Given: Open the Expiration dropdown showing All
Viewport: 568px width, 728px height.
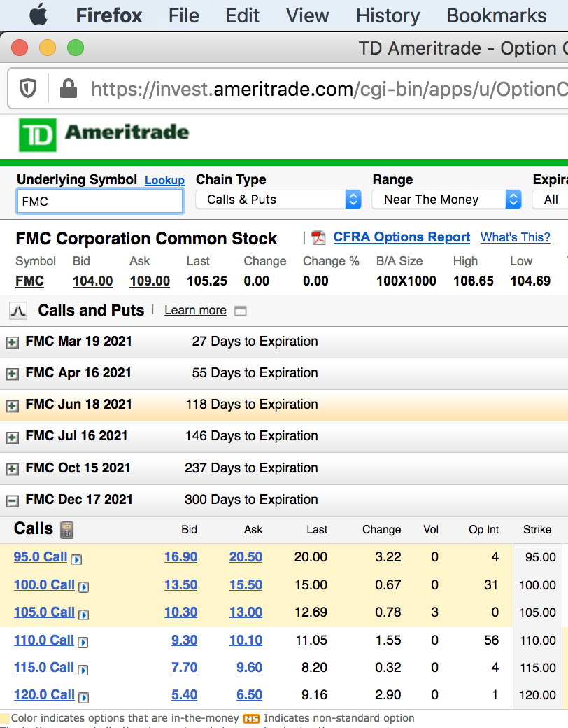Looking at the screenshot, I should (551, 199).
